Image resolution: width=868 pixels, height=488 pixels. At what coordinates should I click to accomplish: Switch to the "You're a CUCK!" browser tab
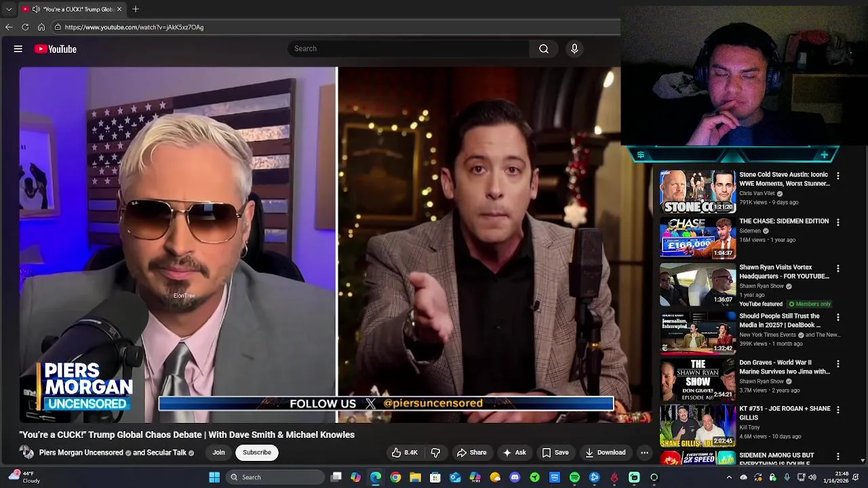pos(71,9)
